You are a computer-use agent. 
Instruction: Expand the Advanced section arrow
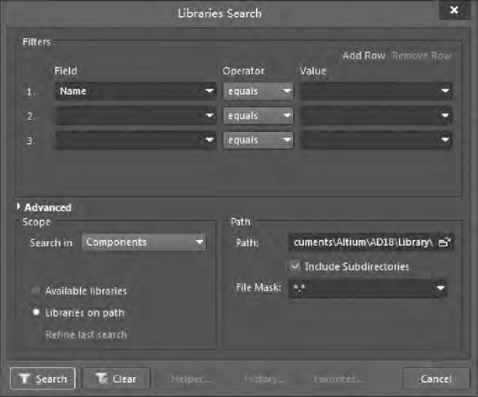19,207
